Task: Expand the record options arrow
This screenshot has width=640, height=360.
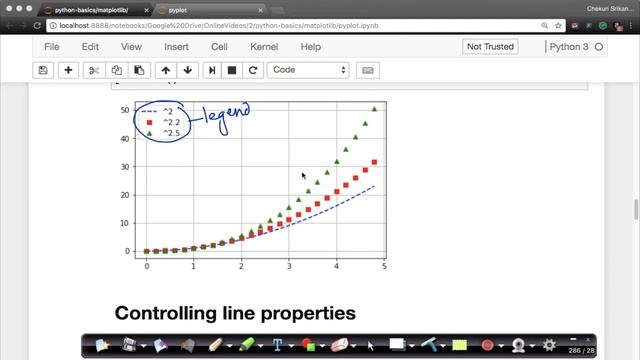Action: (501, 346)
